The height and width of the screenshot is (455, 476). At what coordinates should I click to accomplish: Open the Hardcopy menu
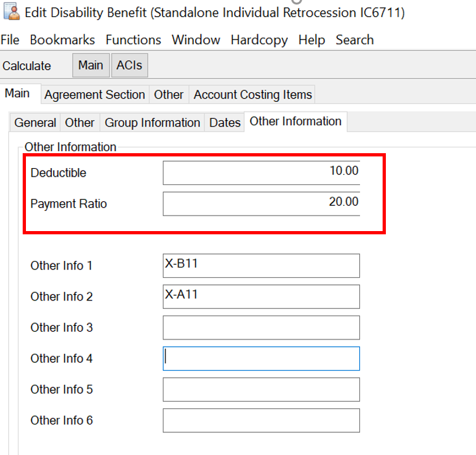tap(259, 40)
